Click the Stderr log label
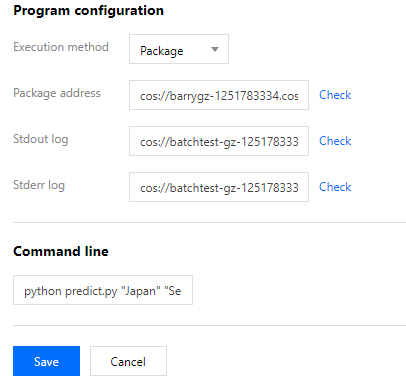406x383 pixels. (39, 185)
